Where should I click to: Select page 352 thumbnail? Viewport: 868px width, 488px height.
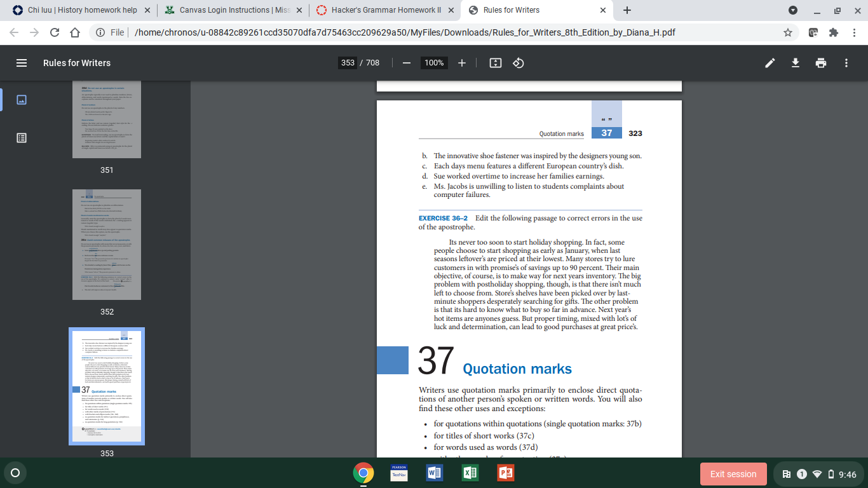pos(107,245)
